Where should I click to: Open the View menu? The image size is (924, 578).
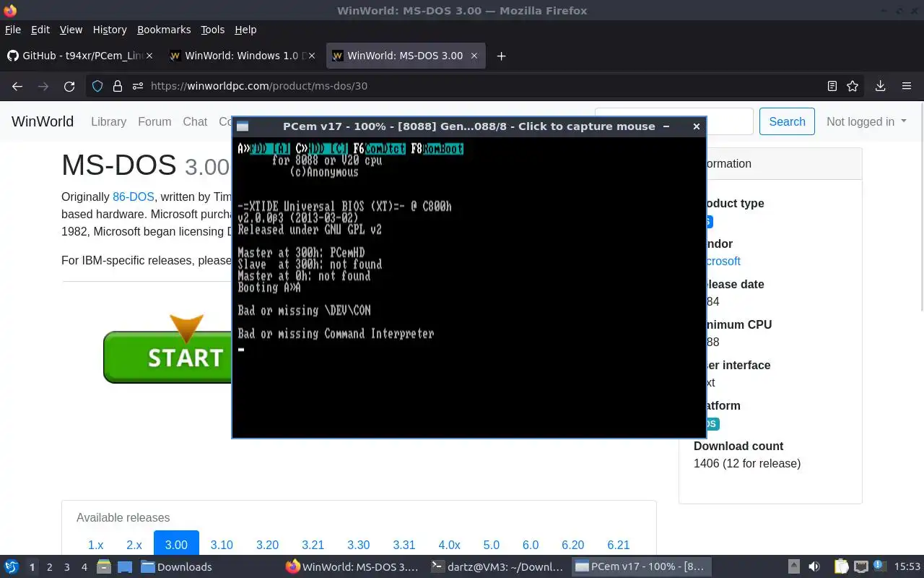(71, 30)
